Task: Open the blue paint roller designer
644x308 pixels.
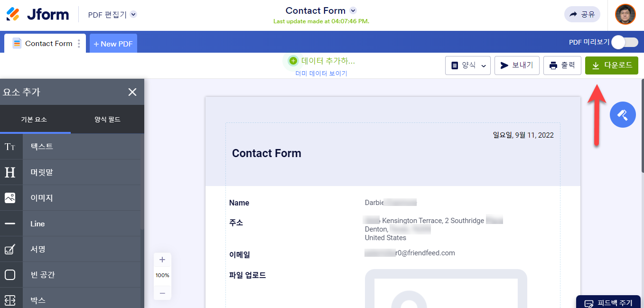Action: point(623,114)
